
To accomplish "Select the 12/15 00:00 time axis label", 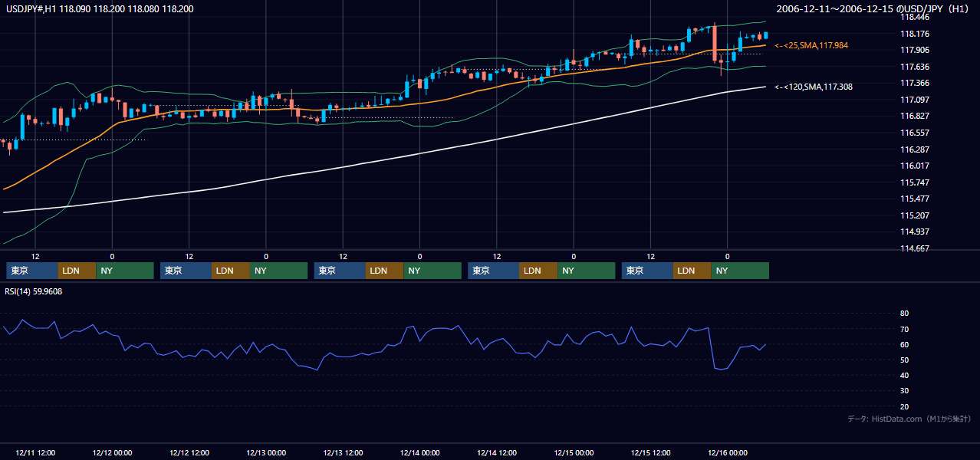I will (574, 452).
